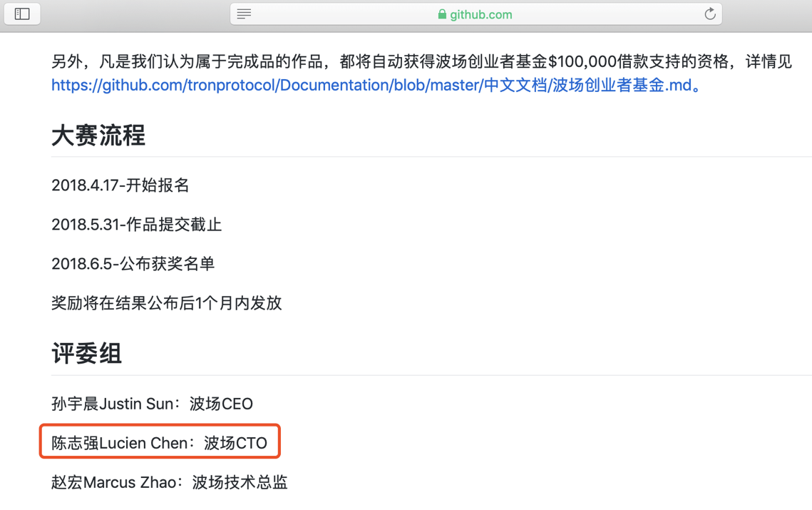This screenshot has height=510, width=812.
Task: Reload the page with the refresh icon
Action: point(710,14)
